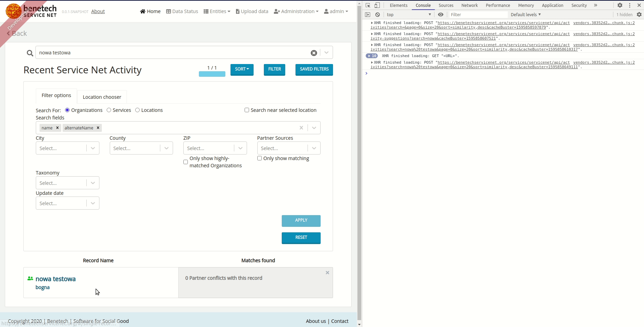Screen dimensions: 644x327
Task: Open the top context selector
Action: click(x=408, y=14)
